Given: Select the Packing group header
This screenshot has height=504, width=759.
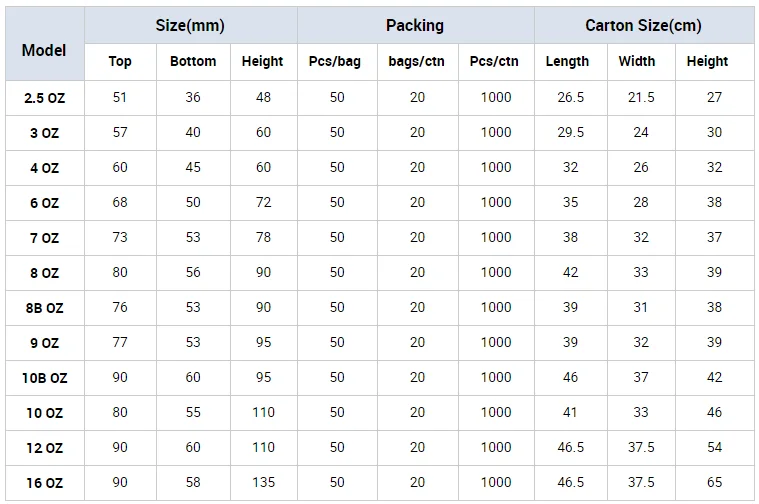Looking at the screenshot, I should point(415,26).
